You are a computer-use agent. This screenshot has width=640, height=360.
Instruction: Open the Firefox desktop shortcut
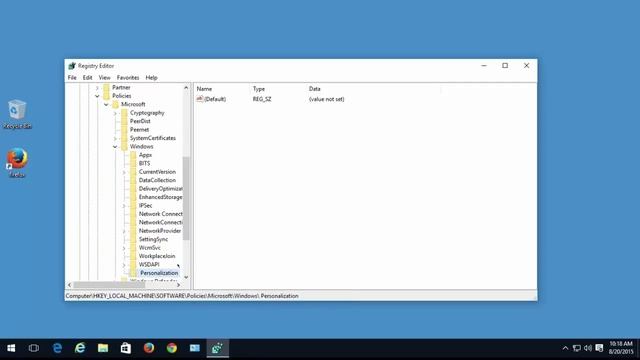pos(17,162)
